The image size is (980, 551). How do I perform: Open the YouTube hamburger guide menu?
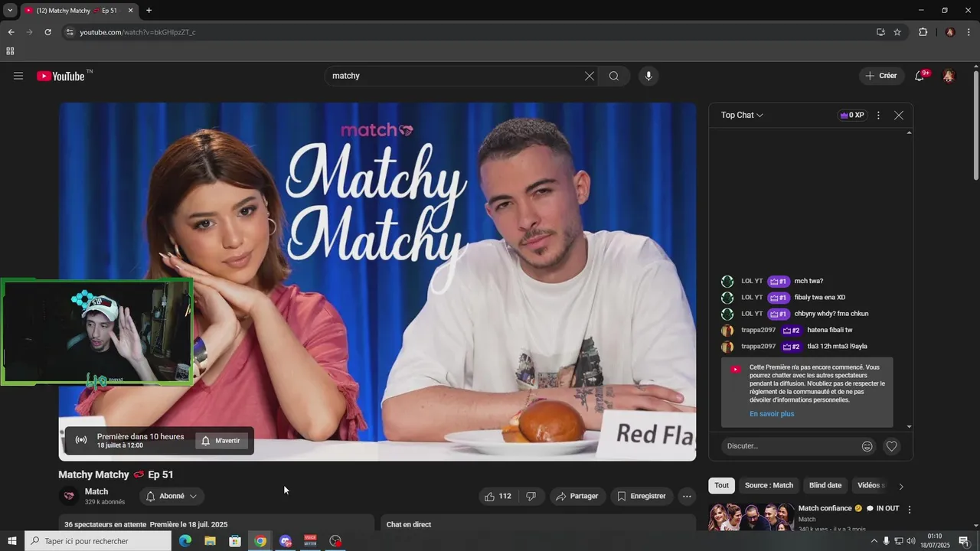coord(18,76)
